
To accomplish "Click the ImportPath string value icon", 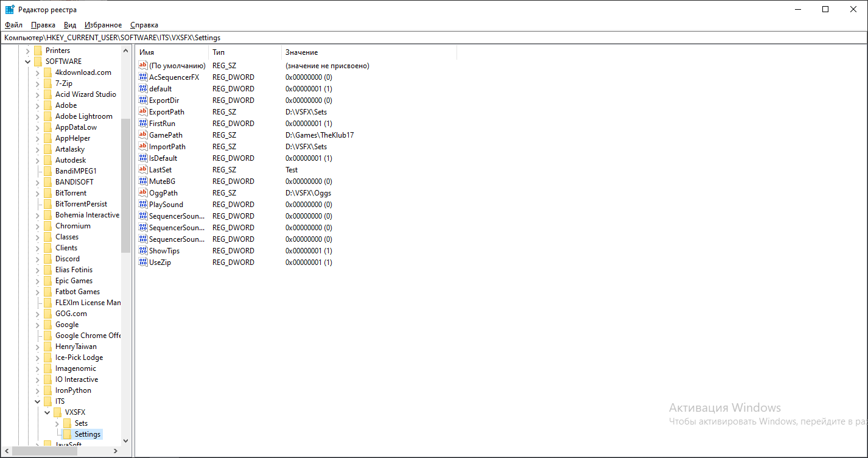I will (x=143, y=147).
